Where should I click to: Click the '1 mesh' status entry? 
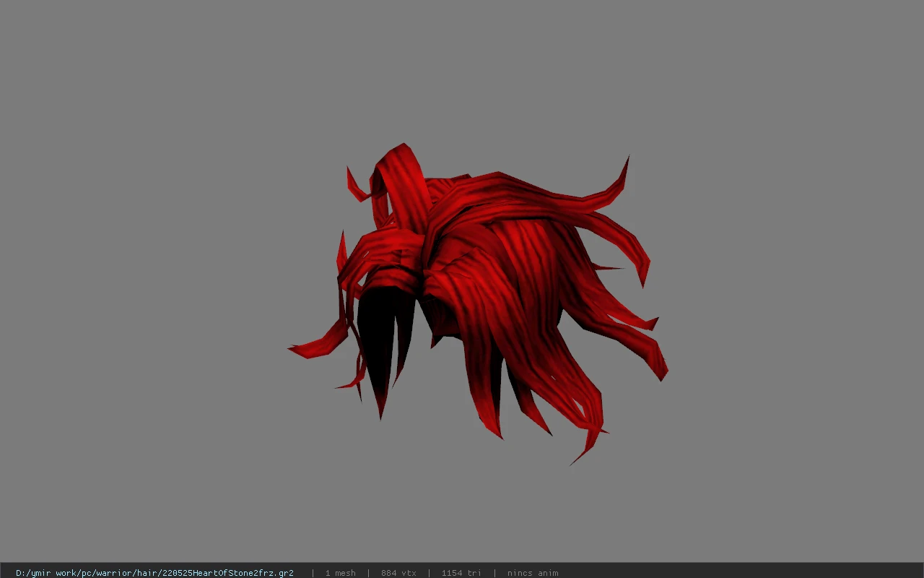(x=340, y=573)
